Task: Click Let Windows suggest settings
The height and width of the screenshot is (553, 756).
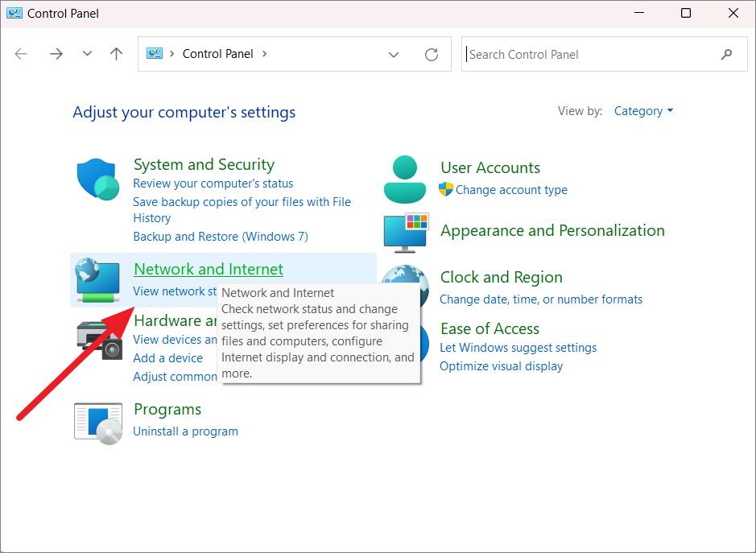Action: 518,348
